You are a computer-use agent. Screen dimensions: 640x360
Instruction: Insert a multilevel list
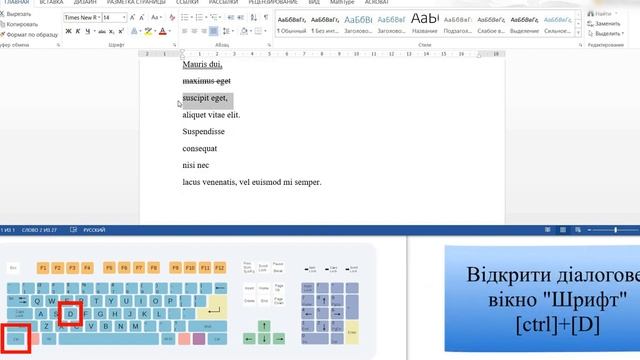point(213,18)
